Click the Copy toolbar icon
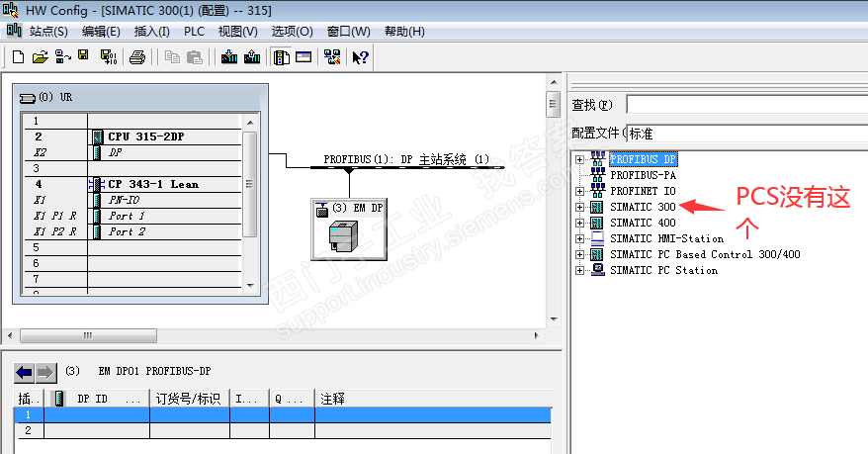The image size is (868, 454). 172,57
